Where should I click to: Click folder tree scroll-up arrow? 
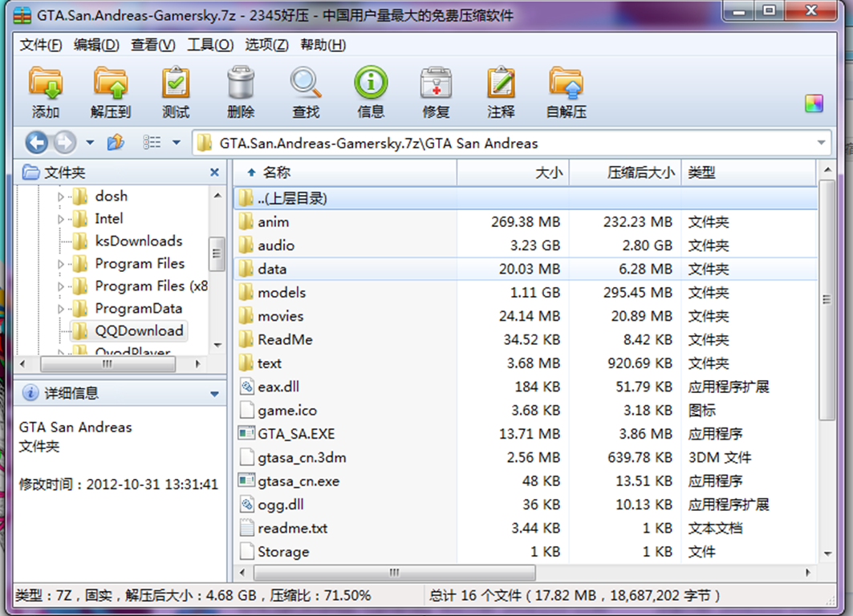click(217, 195)
